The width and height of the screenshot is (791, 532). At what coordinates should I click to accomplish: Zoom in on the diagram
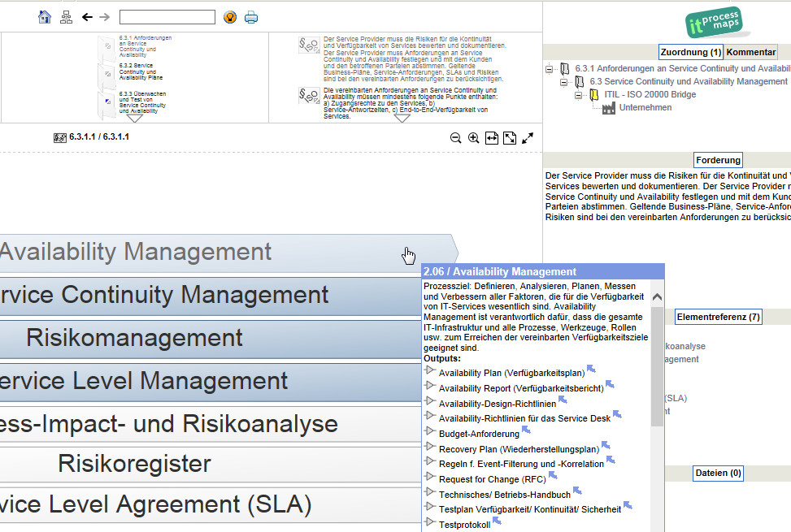(x=474, y=138)
